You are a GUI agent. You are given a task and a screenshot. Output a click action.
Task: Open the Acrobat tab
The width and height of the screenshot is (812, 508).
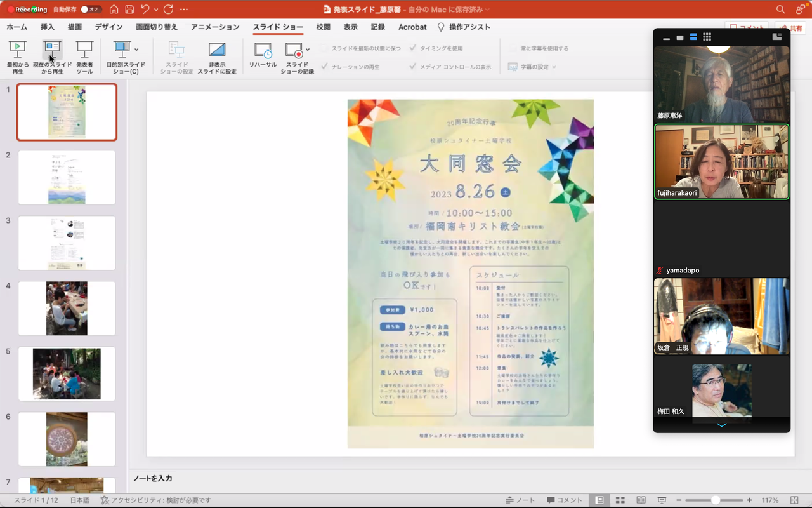tap(412, 27)
